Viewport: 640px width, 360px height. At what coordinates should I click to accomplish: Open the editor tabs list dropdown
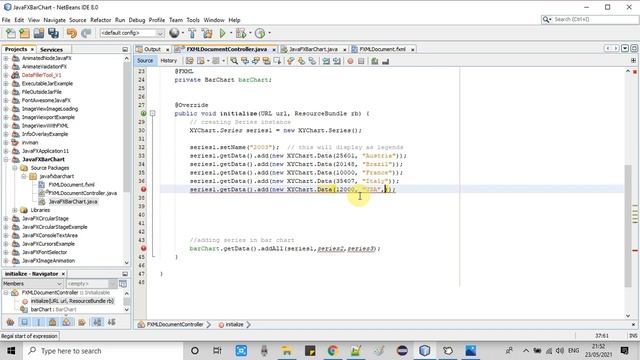pos(625,49)
